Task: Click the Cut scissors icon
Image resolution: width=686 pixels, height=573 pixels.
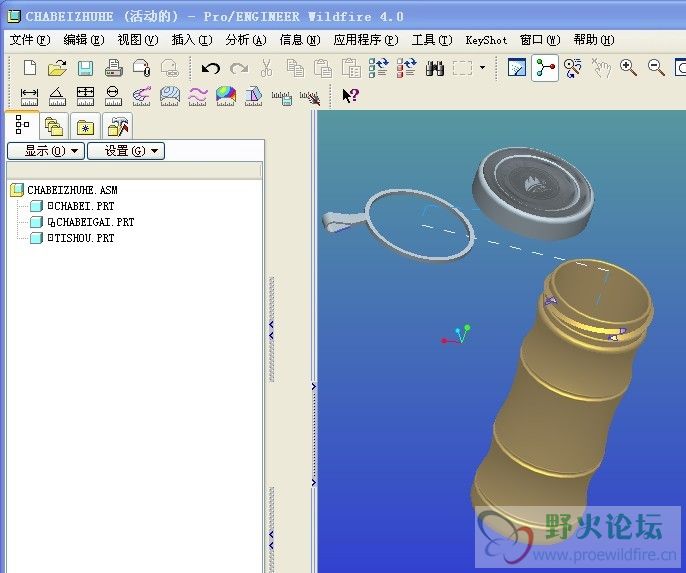Action: [x=266, y=68]
